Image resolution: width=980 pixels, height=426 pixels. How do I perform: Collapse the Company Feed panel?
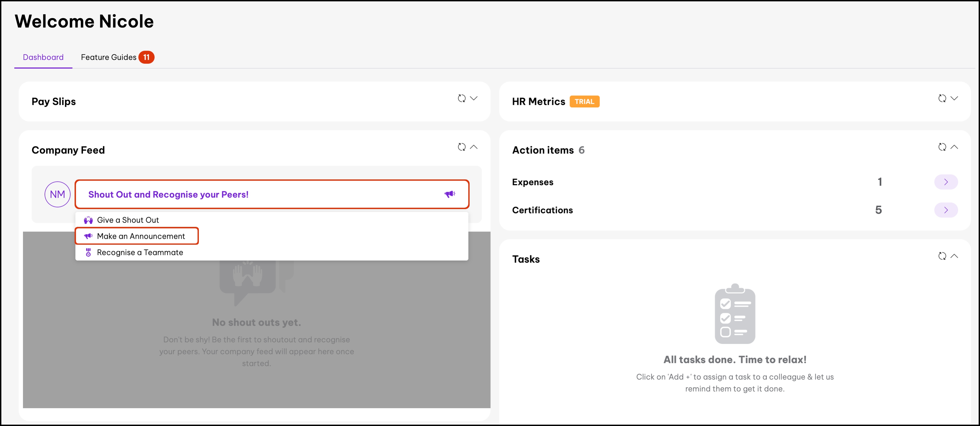coord(474,147)
